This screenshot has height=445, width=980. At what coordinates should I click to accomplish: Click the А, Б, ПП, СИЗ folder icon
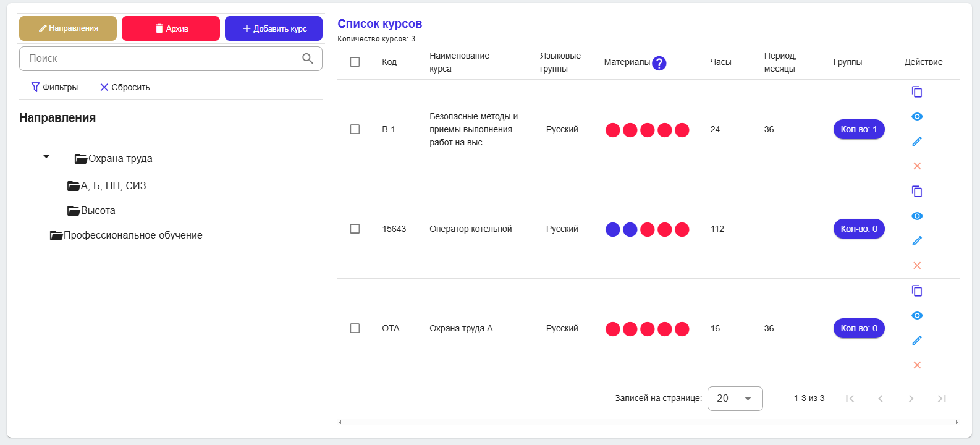(74, 186)
